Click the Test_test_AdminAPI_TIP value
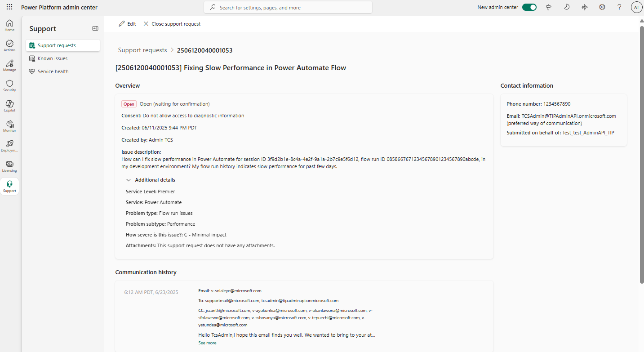644x352 pixels. [x=588, y=133]
